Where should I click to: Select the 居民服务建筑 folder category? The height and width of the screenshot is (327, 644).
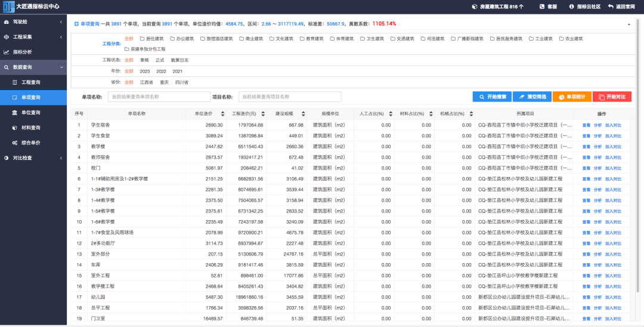[506, 39]
